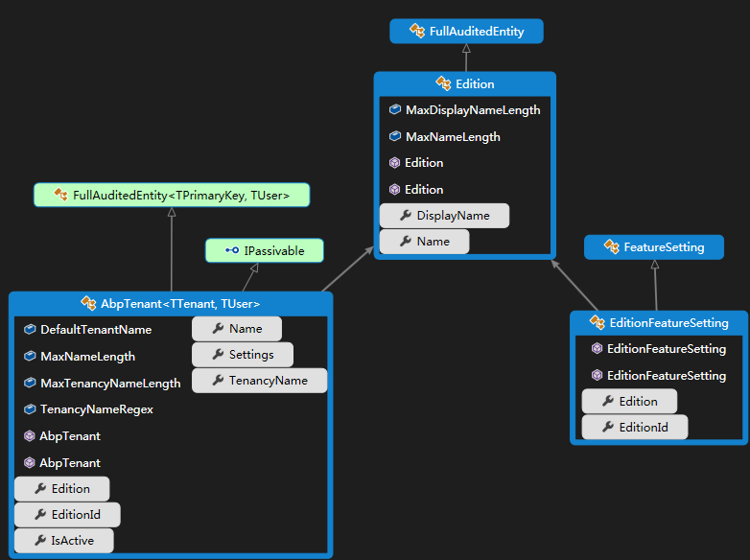Click the wrench icon on TenancyName property
Viewport: 750px width, 560px height.
(218, 380)
